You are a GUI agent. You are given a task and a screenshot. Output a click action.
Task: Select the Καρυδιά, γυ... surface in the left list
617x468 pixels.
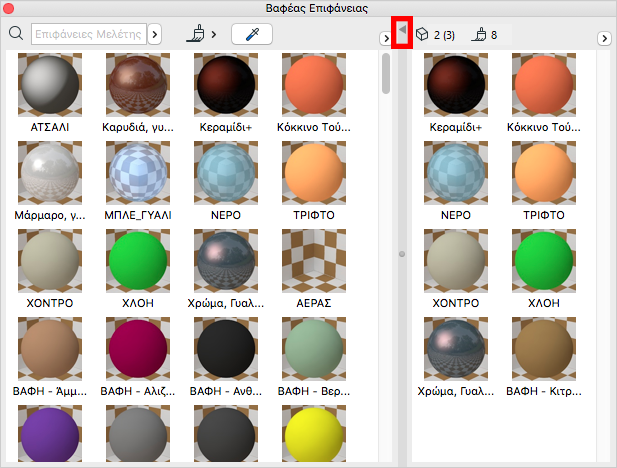point(138,85)
